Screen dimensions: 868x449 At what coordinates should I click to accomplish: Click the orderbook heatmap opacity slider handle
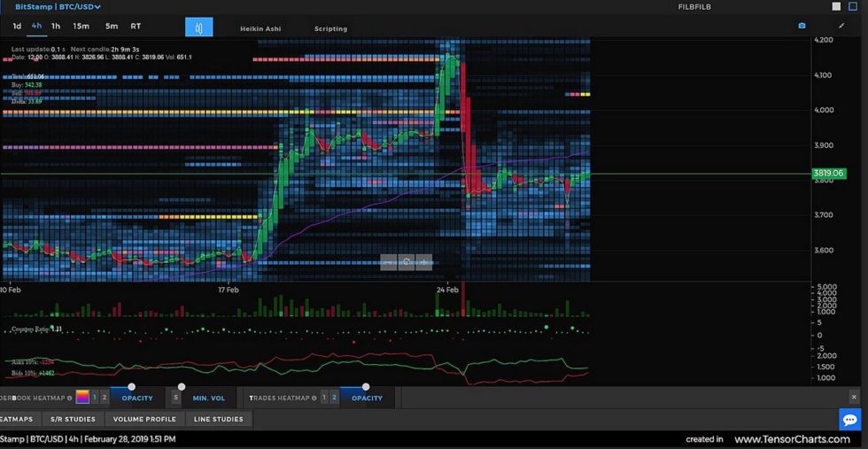(x=132, y=387)
